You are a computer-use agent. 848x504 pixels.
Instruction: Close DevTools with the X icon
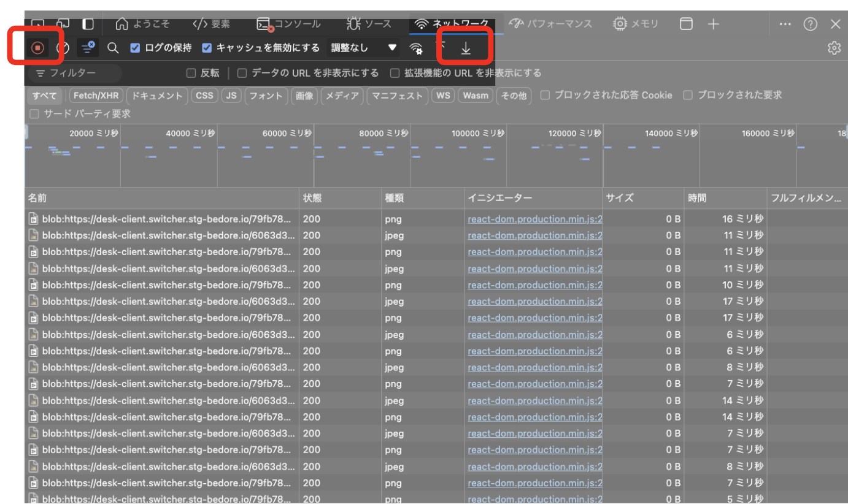point(835,24)
